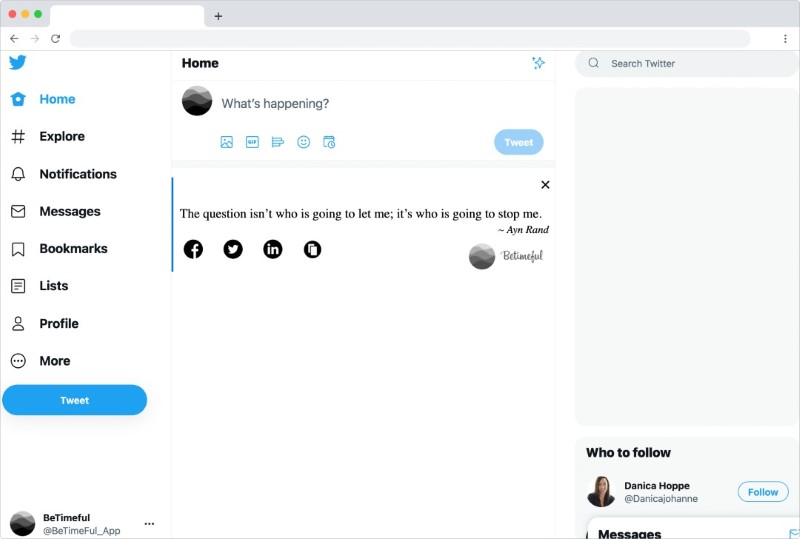Open the Explore section
This screenshot has height=539, width=800.
pos(48,136)
